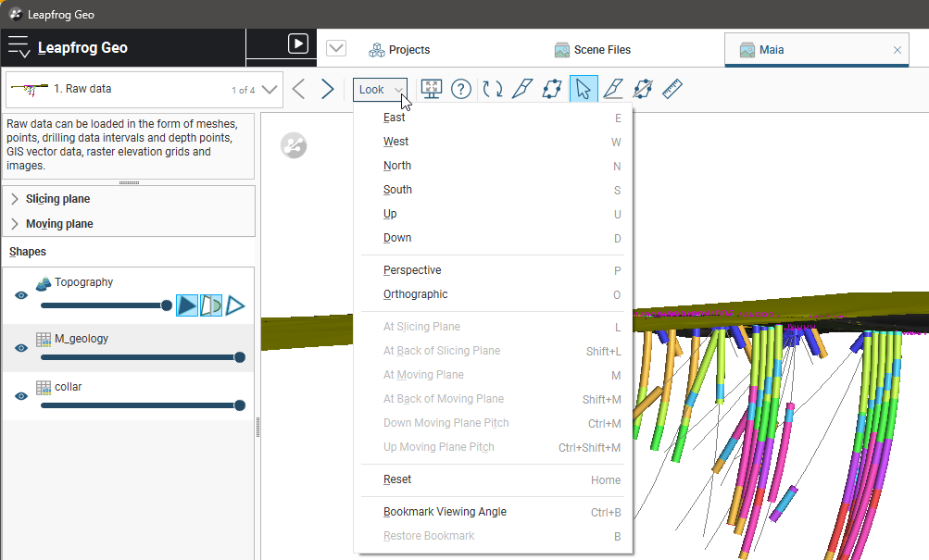Screen dimensions: 929x560
Task: Select North from the Look menu
Action: coord(397,166)
